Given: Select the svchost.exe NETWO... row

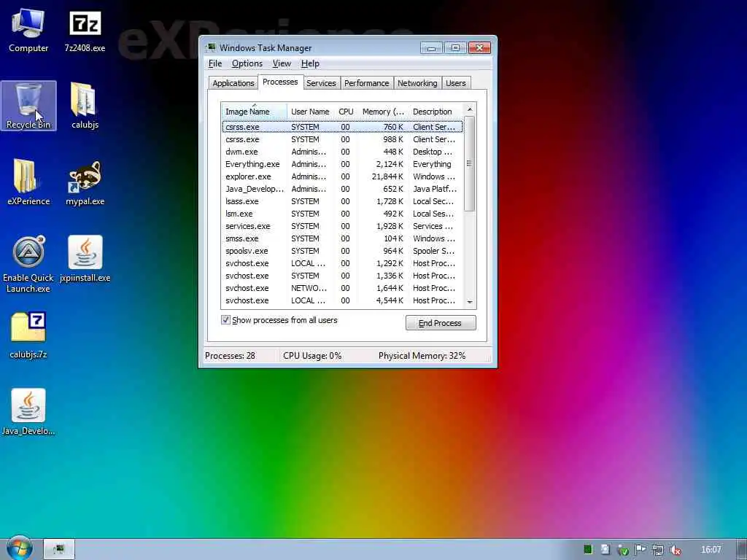Looking at the screenshot, I should pos(342,288).
